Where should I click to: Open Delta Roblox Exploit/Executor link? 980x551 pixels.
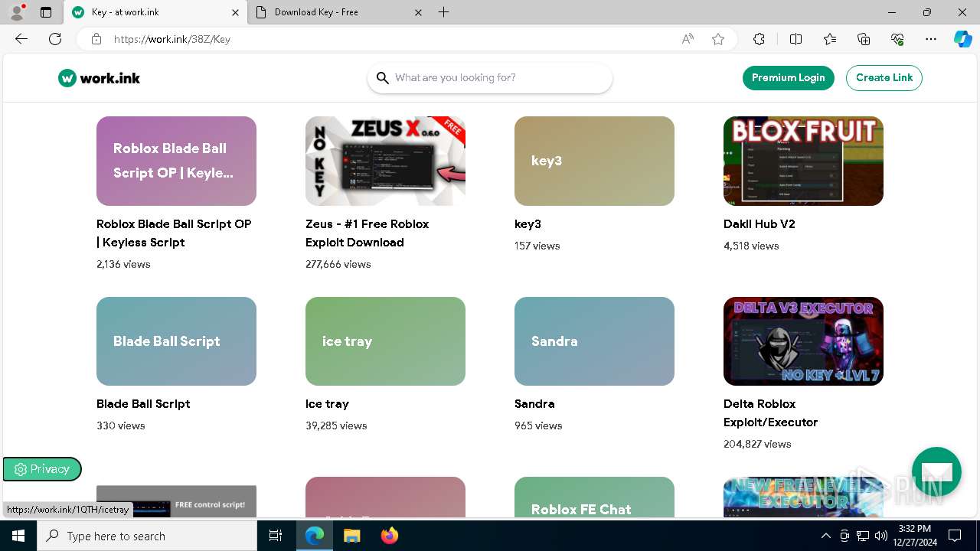[770, 413]
